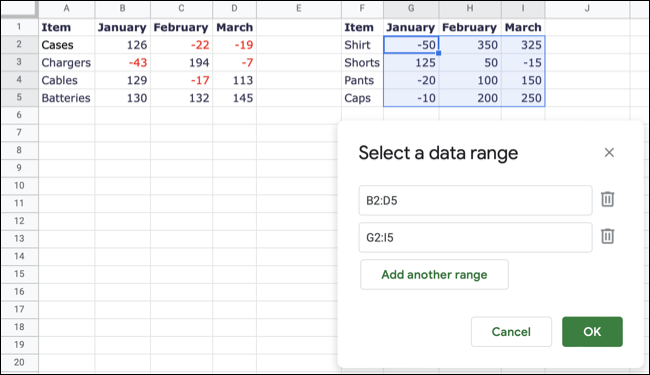This screenshot has height=375, width=650.
Task: Click cell with value 132
Action: 181,98
